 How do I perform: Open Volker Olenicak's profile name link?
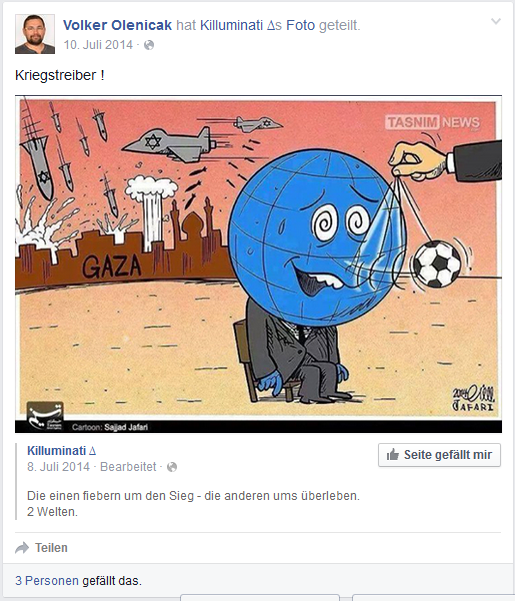click(x=117, y=25)
